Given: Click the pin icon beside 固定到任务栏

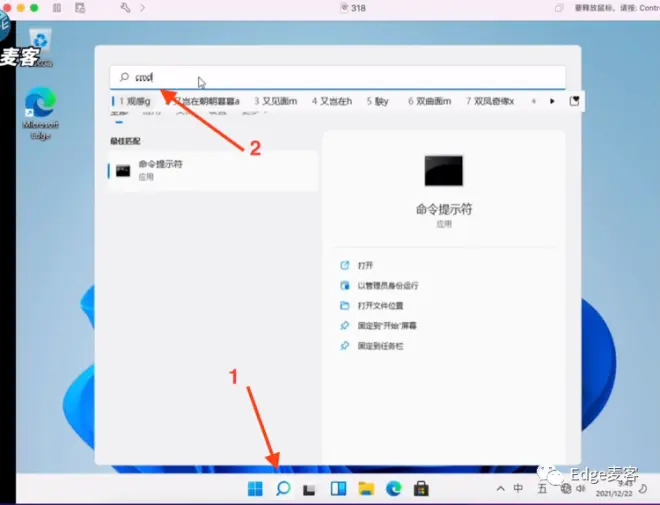Looking at the screenshot, I should 345,346.
